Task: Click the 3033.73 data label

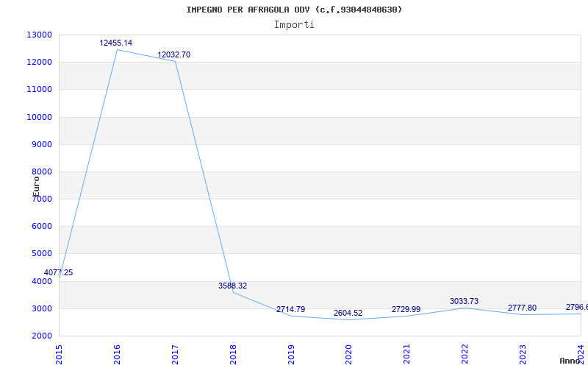Action: click(x=465, y=301)
